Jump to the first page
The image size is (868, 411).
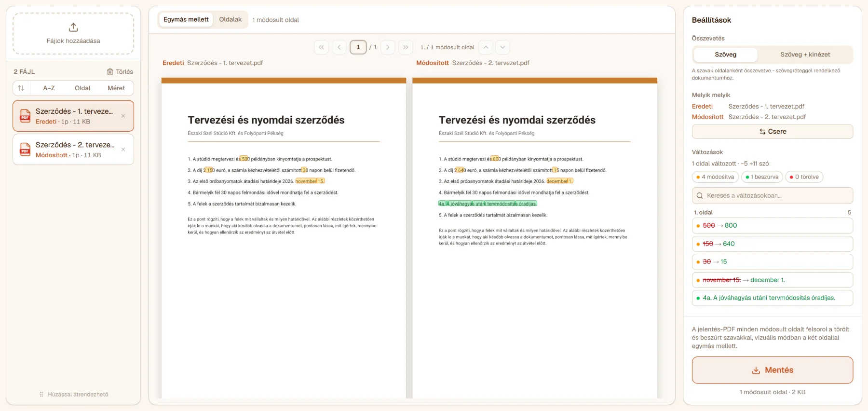point(321,47)
